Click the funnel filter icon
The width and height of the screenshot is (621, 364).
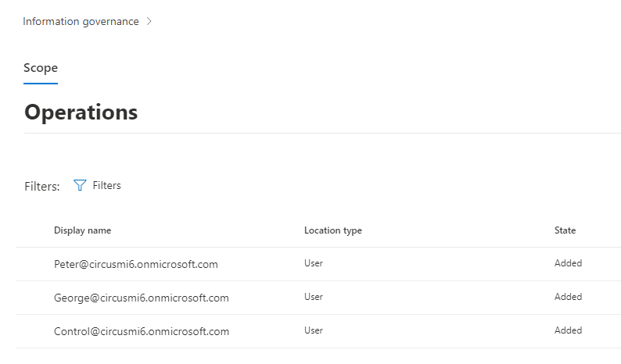80,185
